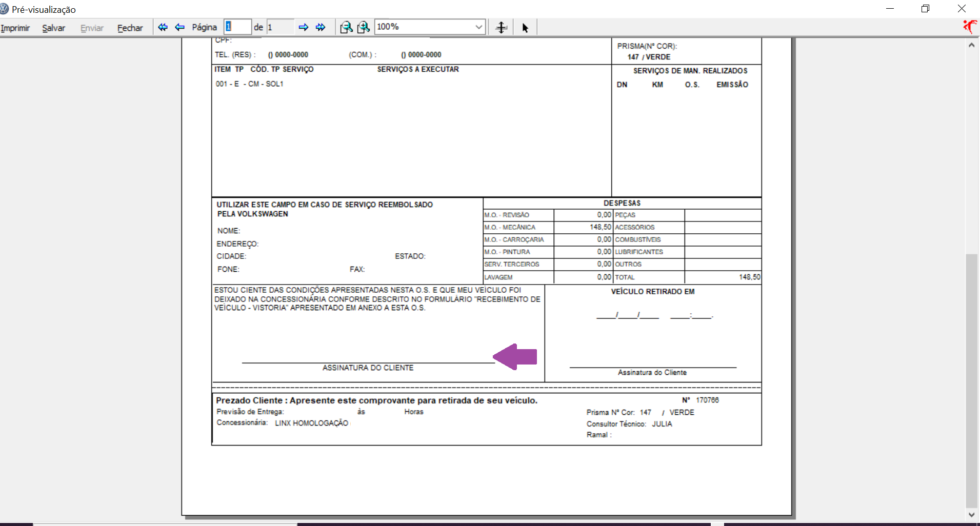Click the 'FONE:' field label
This screenshot has width=980, height=526.
[228, 269]
